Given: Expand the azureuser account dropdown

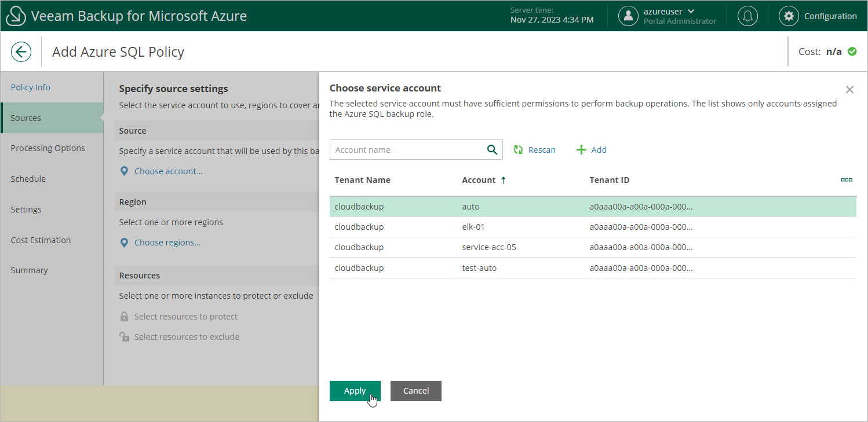Looking at the screenshot, I should point(691,12).
